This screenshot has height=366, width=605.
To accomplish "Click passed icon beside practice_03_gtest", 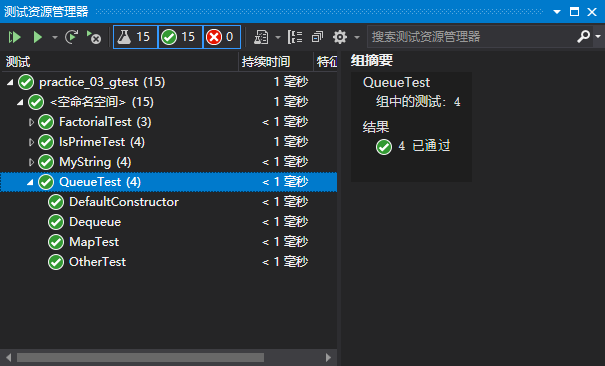I will pyautogui.click(x=26, y=82).
